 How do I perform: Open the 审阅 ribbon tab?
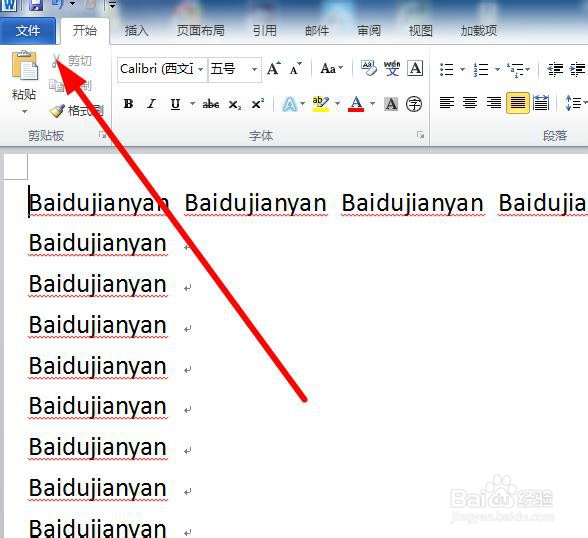click(x=369, y=30)
